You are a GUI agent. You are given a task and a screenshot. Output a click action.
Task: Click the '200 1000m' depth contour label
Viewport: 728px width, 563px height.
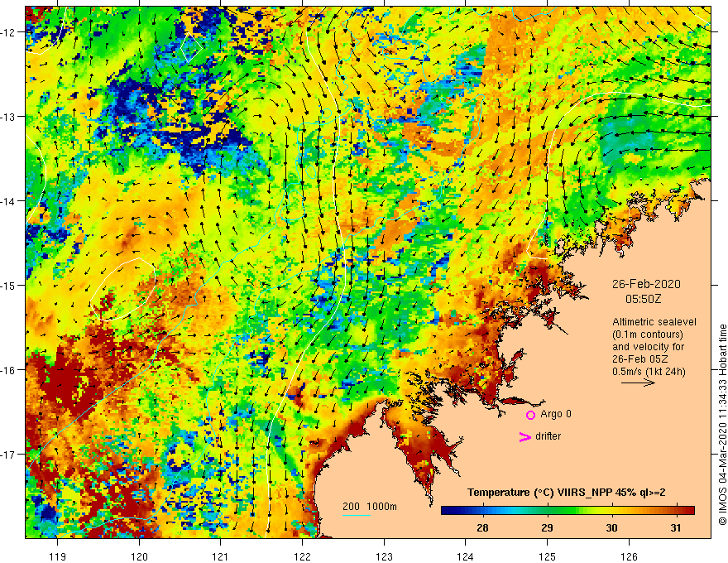[x=370, y=507]
